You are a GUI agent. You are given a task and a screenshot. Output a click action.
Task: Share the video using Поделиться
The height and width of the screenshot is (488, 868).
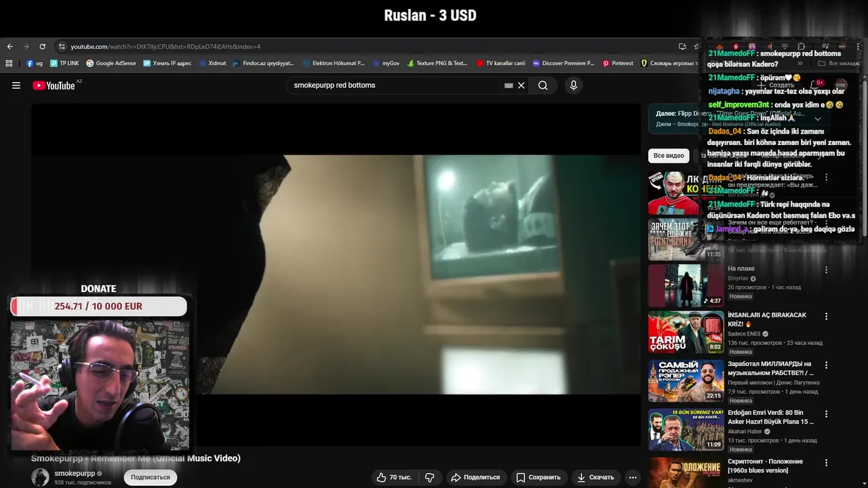coord(475,477)
